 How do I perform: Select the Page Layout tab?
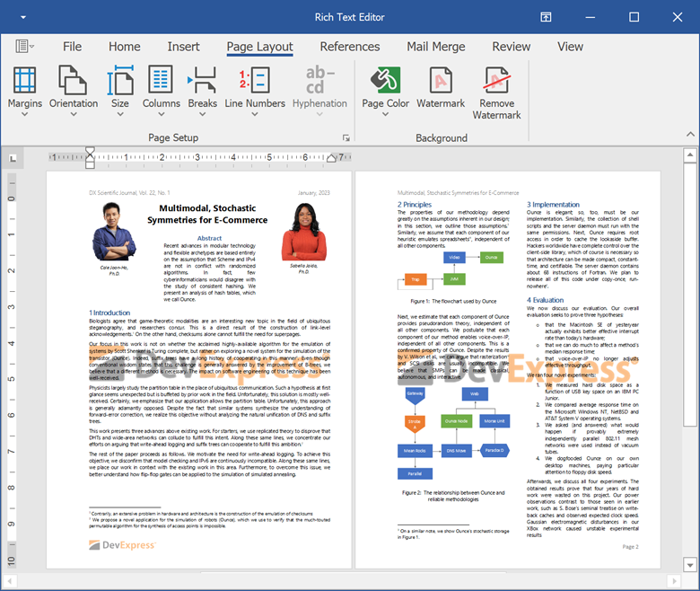pyautogui.click(x=260, y=47)
